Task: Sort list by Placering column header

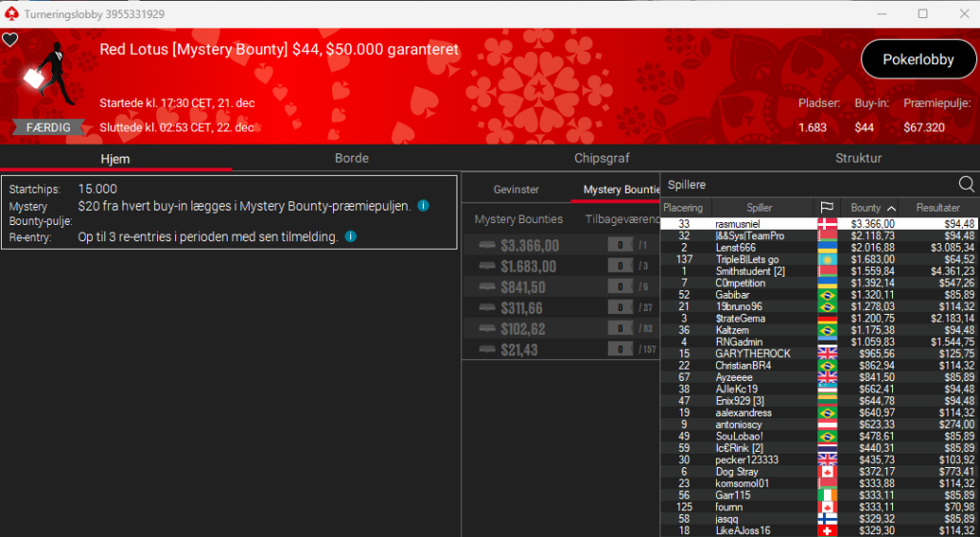Action: point(683,208)
